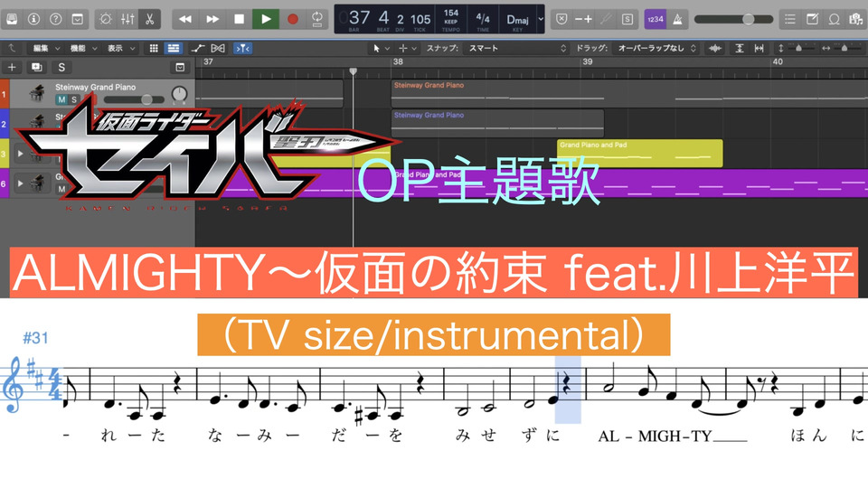Viewport: 868px width, 488px height.
Task: Click the 4/4 time signature display
Action: click(483, 18)
